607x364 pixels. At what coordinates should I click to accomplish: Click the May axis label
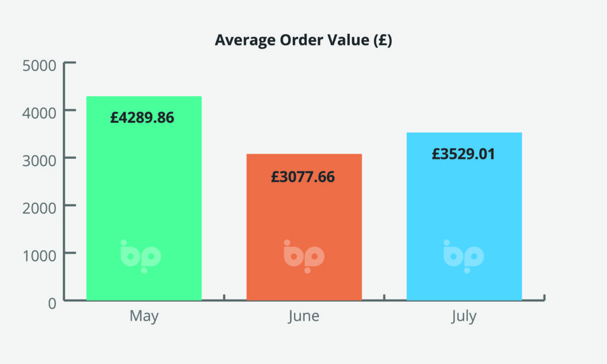[144, 316]
